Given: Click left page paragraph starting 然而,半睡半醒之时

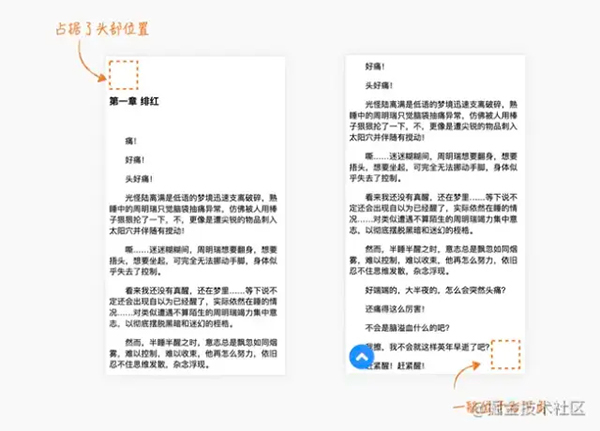Looking at the screenshot, I should tap(193, 353).
